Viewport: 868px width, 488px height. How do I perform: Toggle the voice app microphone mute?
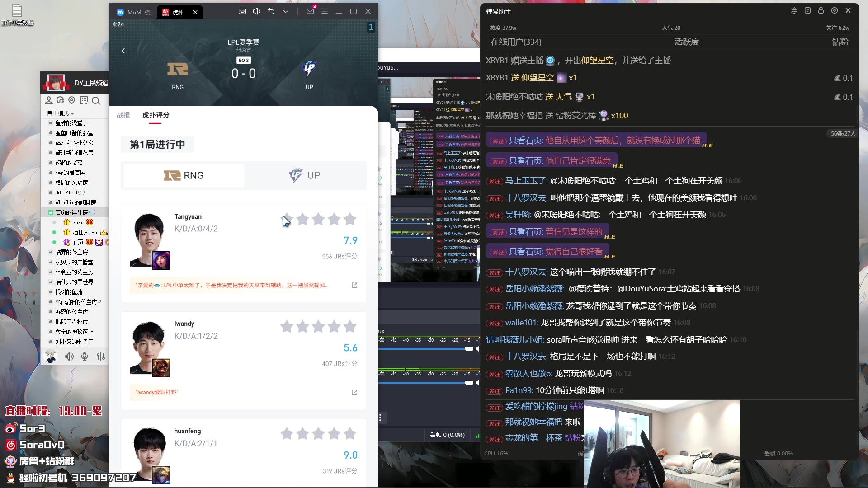[x=85, y=357]
